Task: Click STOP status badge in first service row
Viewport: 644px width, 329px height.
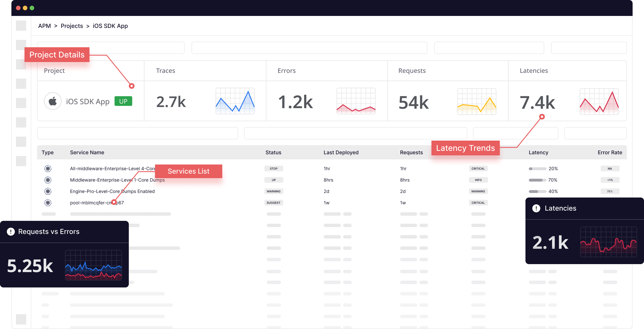Action: (274, 168)
